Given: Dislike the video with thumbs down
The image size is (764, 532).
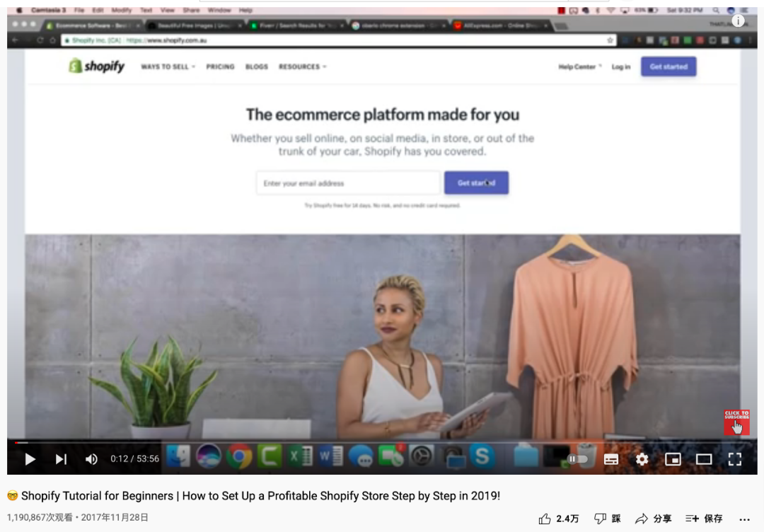Looking at the screenshot, I should coord(608,519).
